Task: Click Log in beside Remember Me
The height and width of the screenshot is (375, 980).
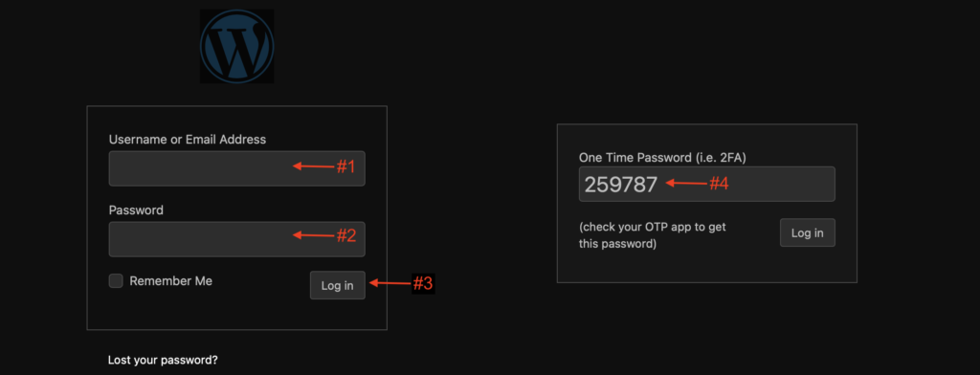Action: click(338, 285)
